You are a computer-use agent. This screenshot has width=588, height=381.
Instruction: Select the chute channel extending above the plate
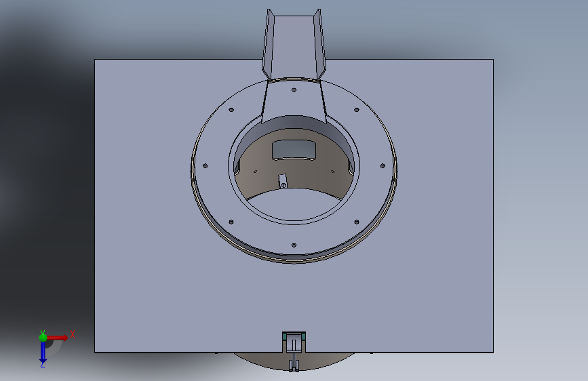click(x=294, y=45)
